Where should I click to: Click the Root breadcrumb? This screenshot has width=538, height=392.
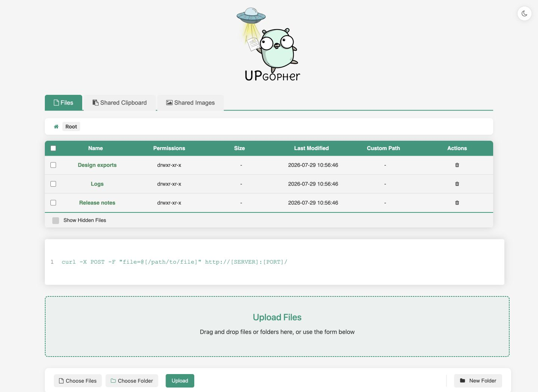coord(71,127)
